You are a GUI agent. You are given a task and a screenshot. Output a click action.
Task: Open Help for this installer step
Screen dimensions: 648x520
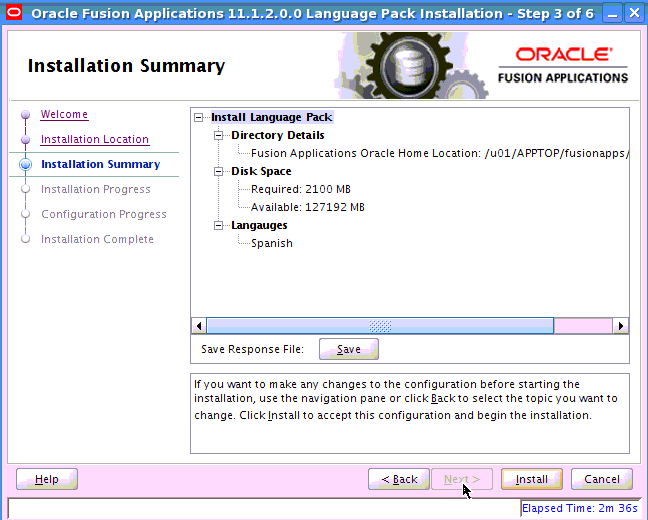click(x=47, y=479)
